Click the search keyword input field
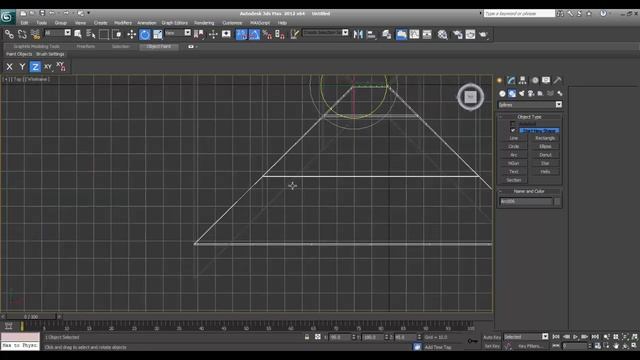640x360 pixels. (x=519, y=13)
